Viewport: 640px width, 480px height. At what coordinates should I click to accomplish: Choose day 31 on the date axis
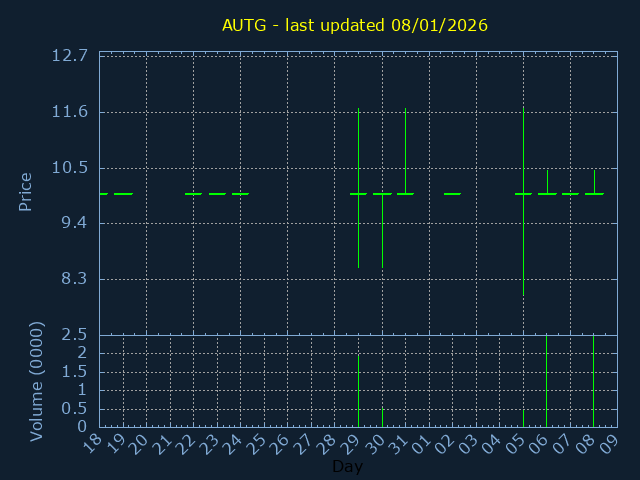point(399,443)
